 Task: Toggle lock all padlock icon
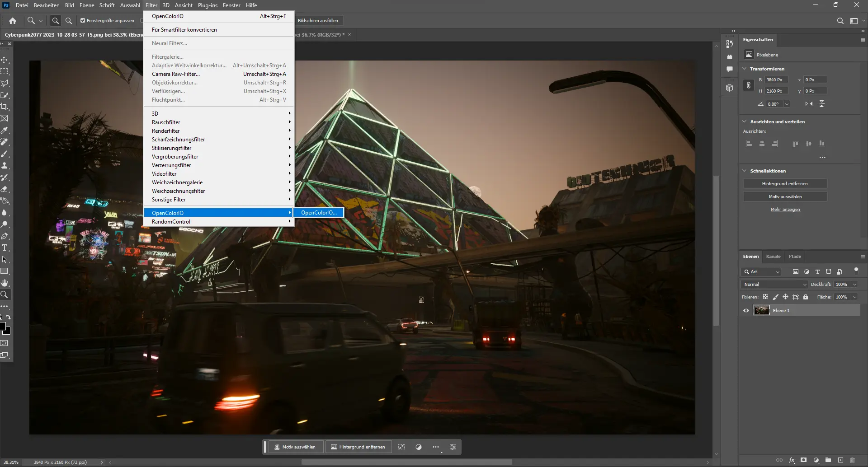pos(806,297)
